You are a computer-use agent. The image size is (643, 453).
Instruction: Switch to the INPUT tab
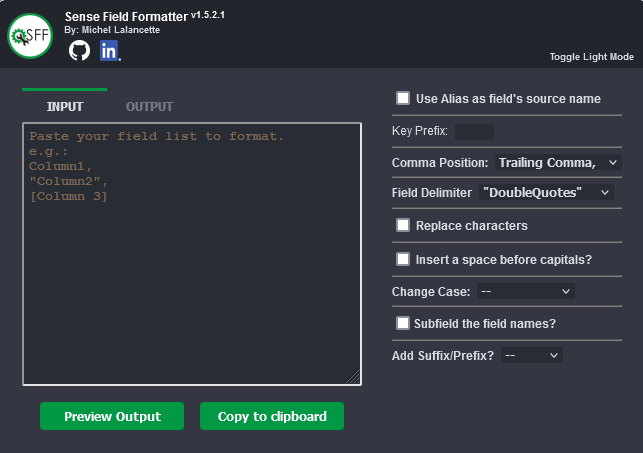pos(65,107)
